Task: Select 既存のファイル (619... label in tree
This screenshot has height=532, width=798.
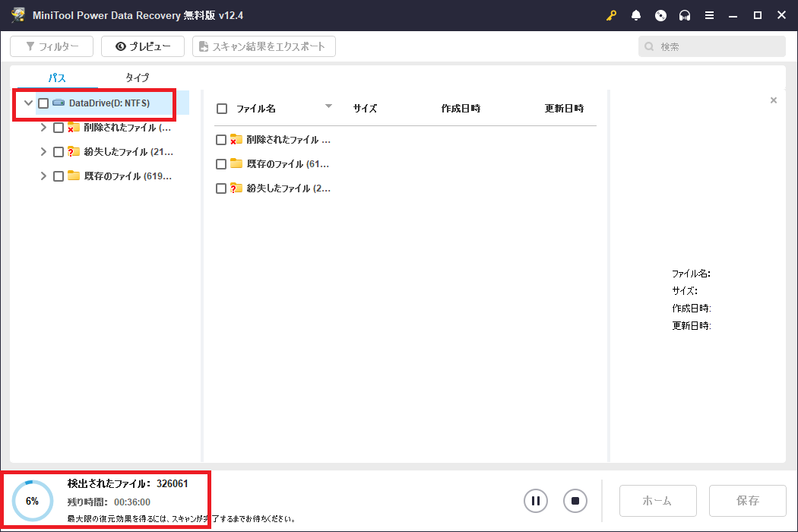Action: click(x=128, y=176)
